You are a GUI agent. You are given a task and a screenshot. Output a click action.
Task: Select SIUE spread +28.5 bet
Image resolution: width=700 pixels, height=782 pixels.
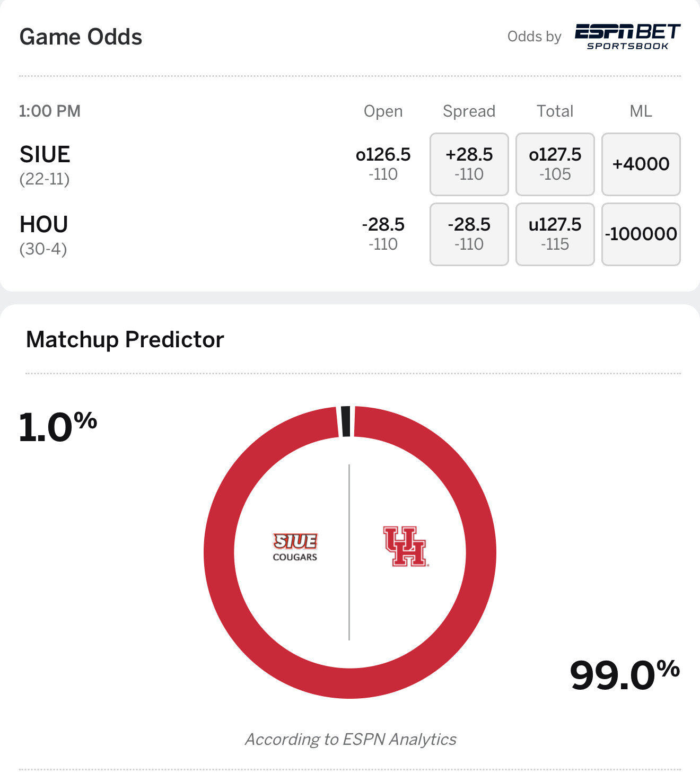[x=469, y=164]
